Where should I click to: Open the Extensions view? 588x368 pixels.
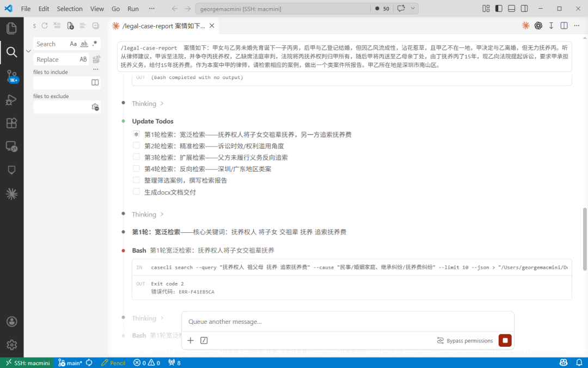tap(11, 123)
